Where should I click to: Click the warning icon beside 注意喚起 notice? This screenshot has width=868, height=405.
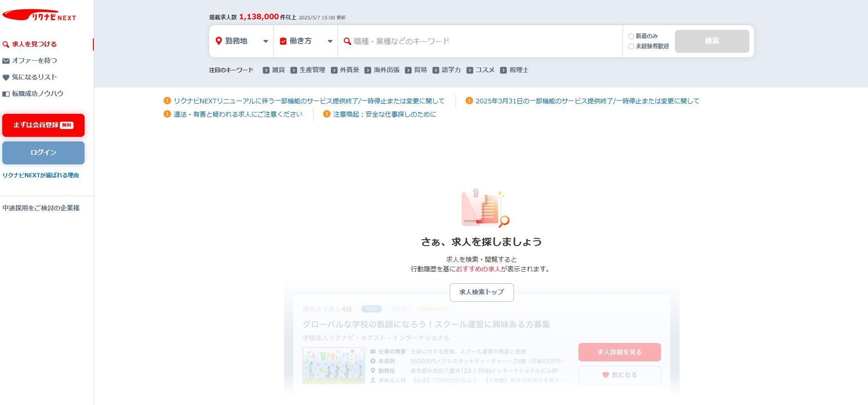(x=327, y=114)
